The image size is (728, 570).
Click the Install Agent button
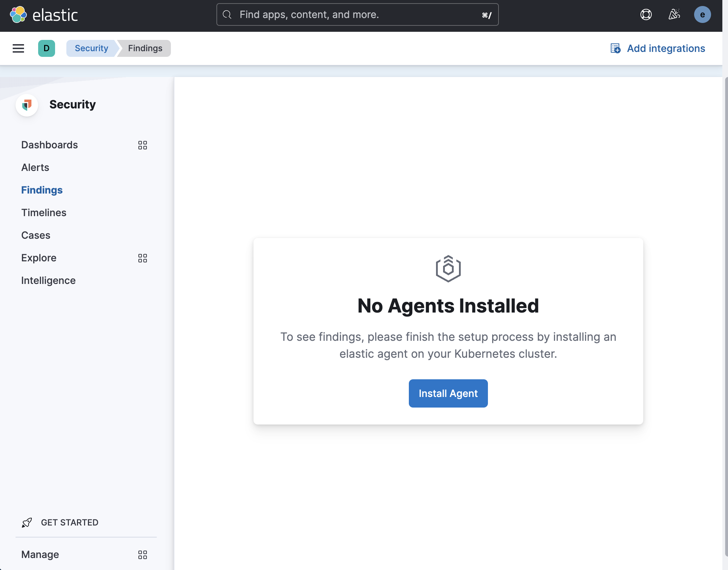coord(448,393)
